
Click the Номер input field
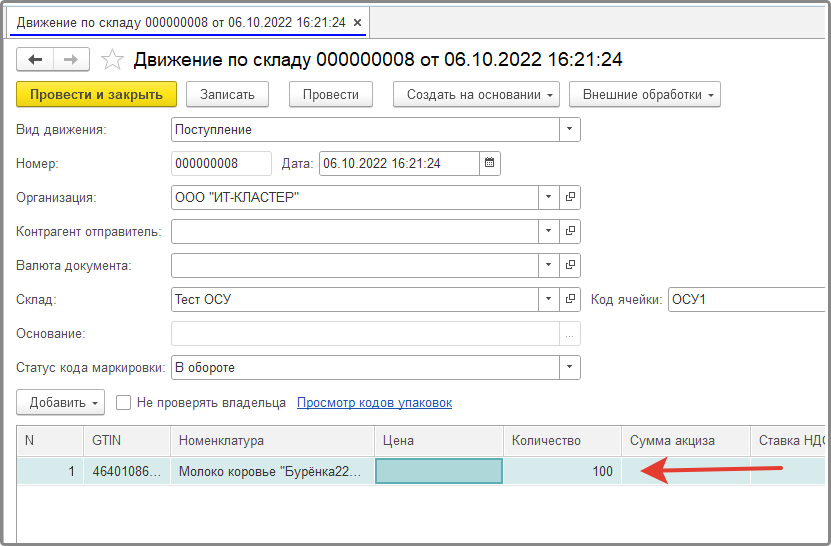[221, 163]
